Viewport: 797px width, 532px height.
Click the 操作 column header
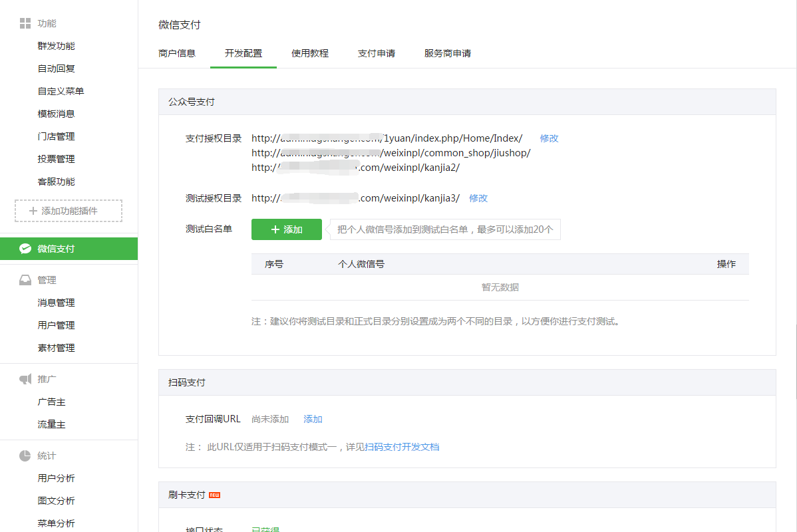click(x=726, y=264)
